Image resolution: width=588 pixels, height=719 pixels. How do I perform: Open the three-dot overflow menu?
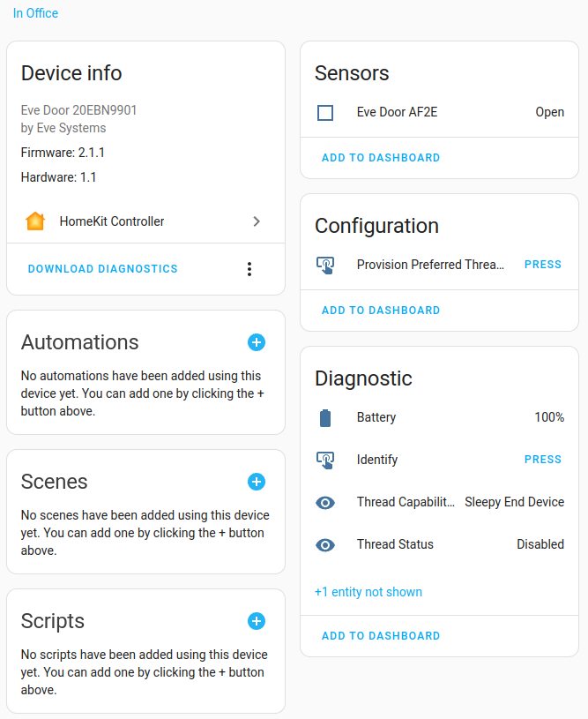click(249, 268)
